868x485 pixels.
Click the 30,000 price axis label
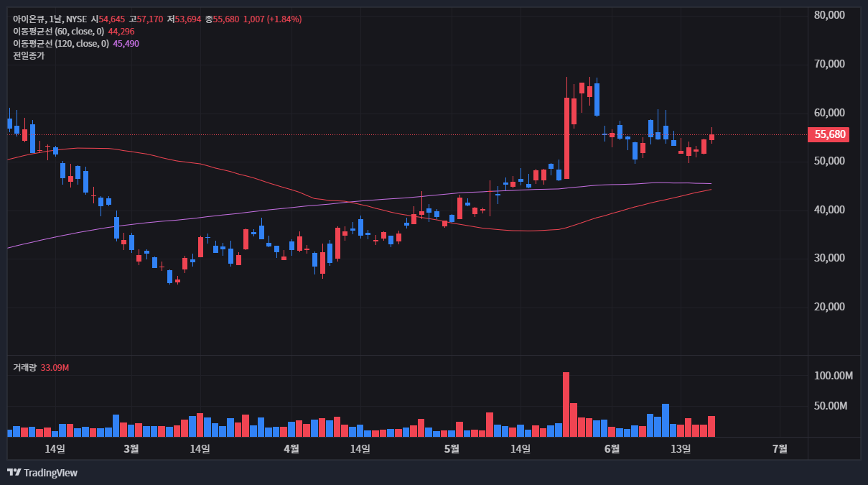click(x=829, y=258)
